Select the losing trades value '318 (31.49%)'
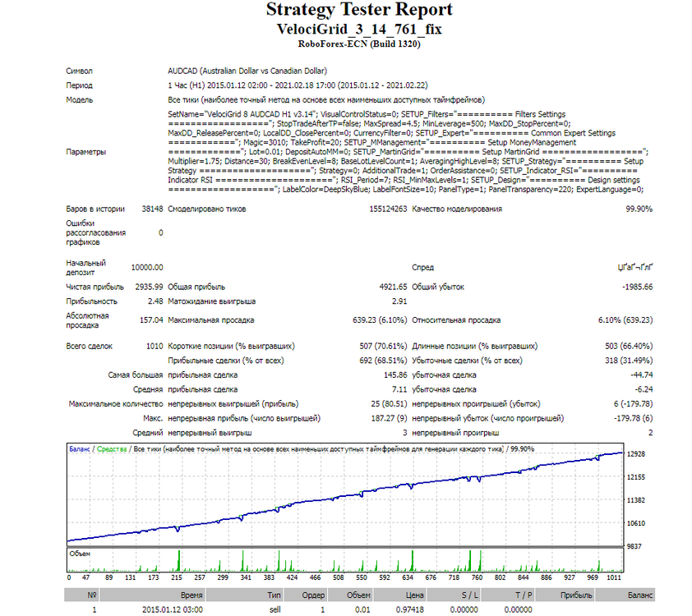Screen dimensions: 692x616 point(629,361)
